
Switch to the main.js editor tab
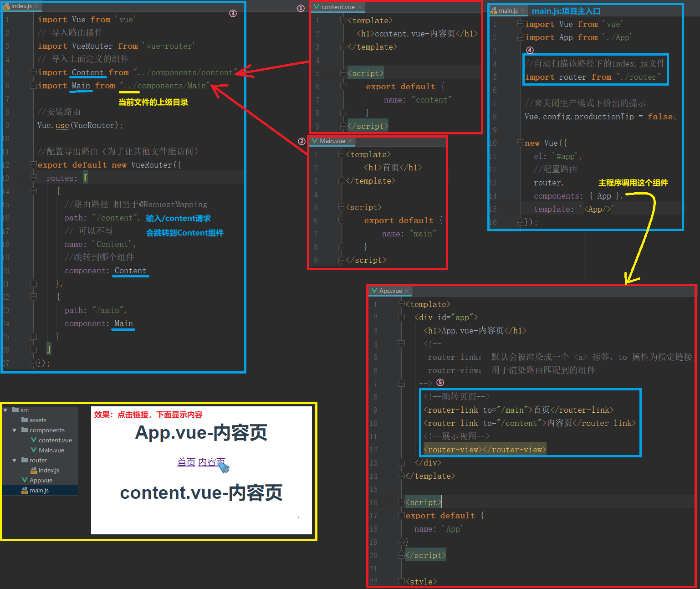point(508,10)
